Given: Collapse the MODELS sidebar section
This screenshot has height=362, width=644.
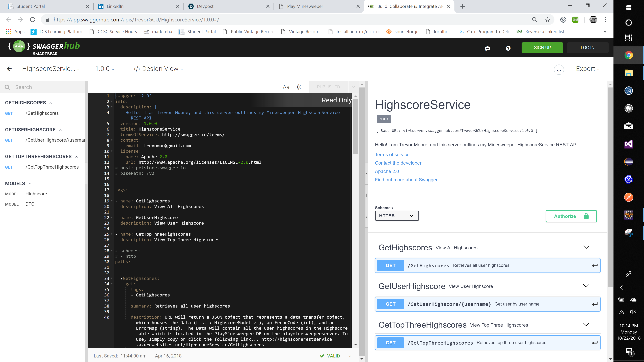Looking at the screenshot, I should 30,184.
